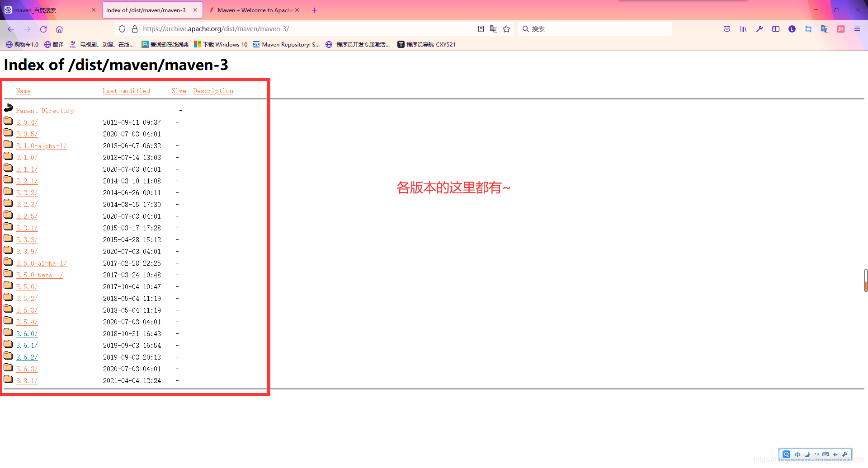This screenshot has height=468, width=868.
Task: Open the Maven Repository bookmark
Action: tap(286, 44)
